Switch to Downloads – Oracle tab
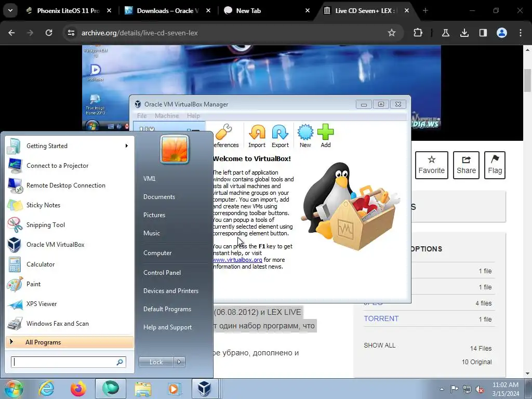 [167, 10]
